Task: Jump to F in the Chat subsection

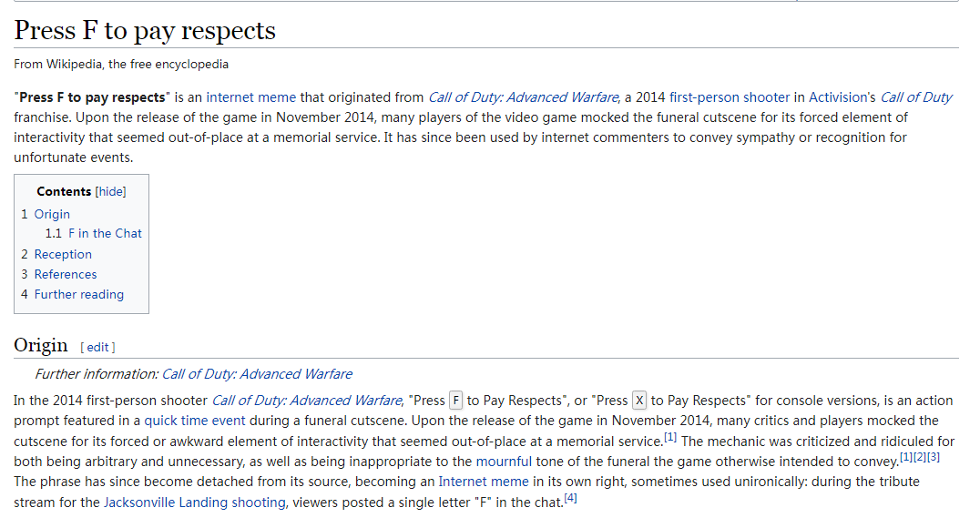Action: pos(104,233)
